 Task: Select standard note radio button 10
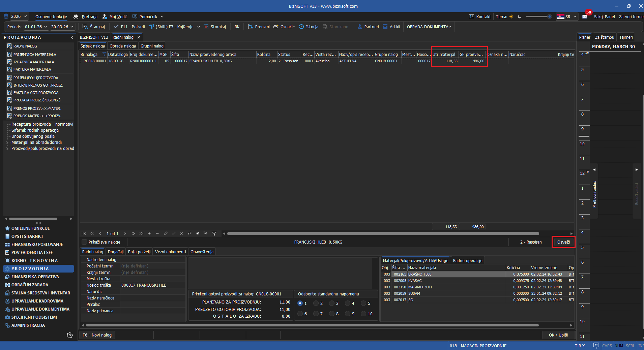pos(363,314)
